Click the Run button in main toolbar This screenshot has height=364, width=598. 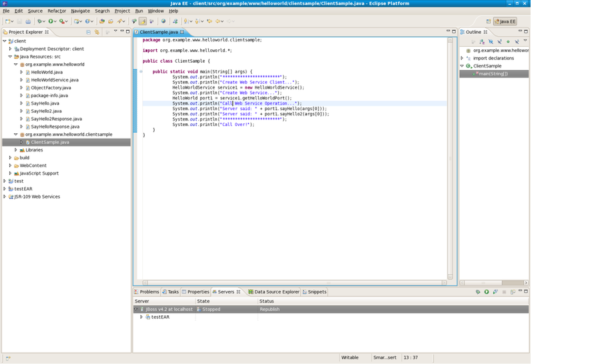pyautogui.click(x=51, y=21)
